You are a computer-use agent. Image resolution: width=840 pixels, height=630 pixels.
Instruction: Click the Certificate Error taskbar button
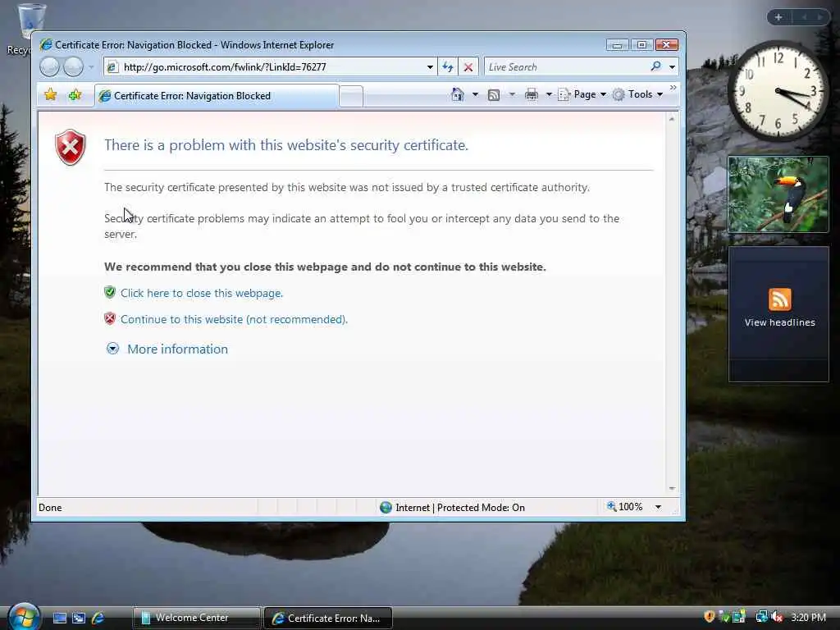pos(328,619)
